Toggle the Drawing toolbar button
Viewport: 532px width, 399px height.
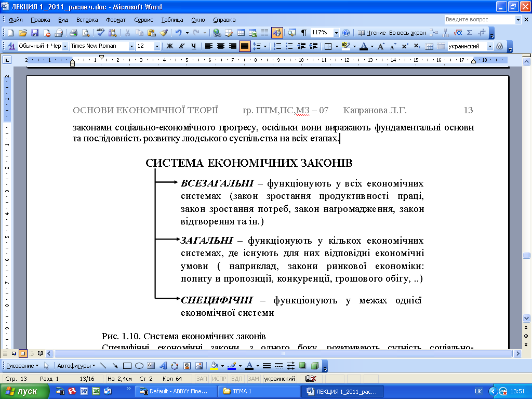click(x=277, y=33)
